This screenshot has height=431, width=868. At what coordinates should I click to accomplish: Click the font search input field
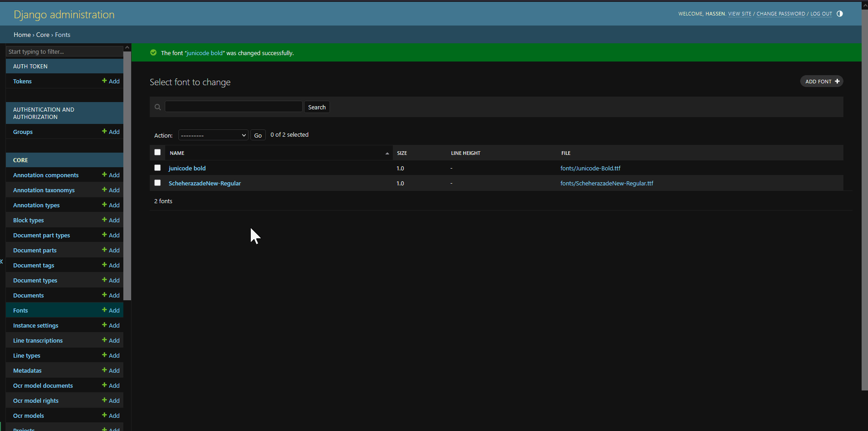point(233,107)
